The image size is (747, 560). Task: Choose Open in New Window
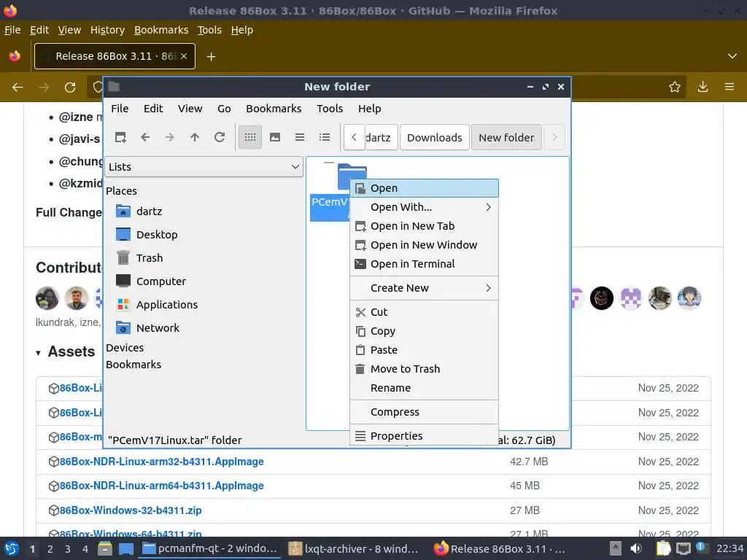click(x=424, y=245)
